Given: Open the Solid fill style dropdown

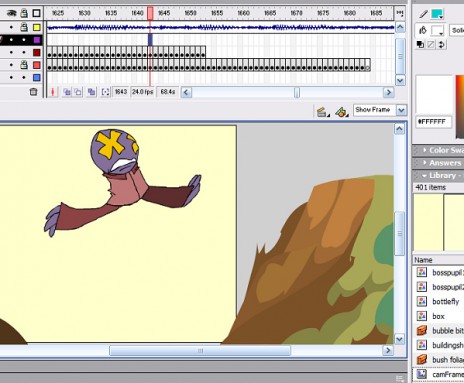Looking at the screenshot, I should pyautogui.click(x=457, y=30).
